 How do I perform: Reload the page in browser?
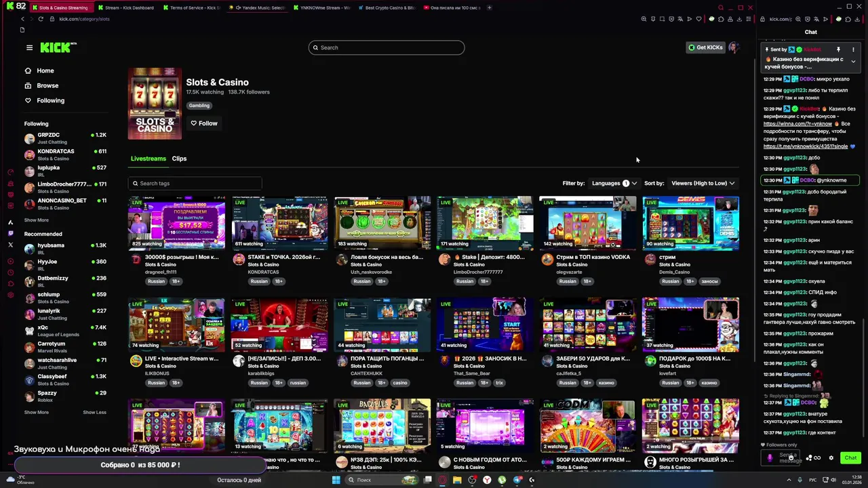41,19
